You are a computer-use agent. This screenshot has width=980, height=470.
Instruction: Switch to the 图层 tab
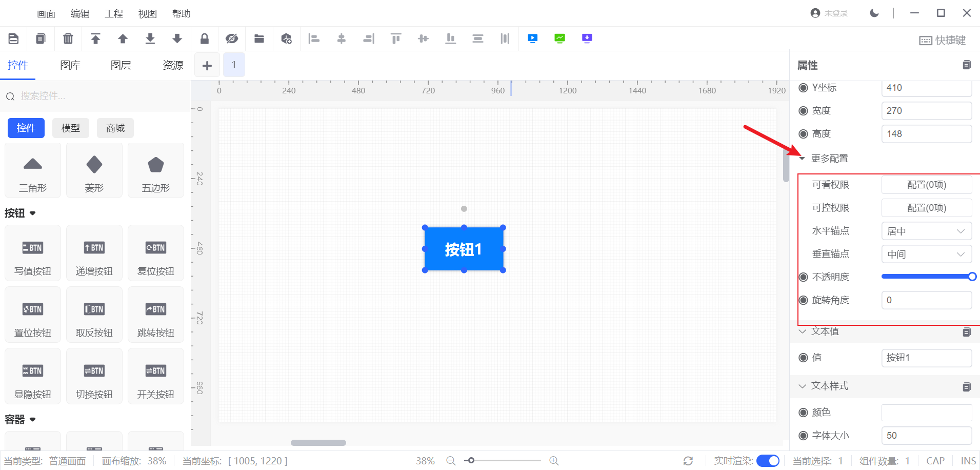121,65
